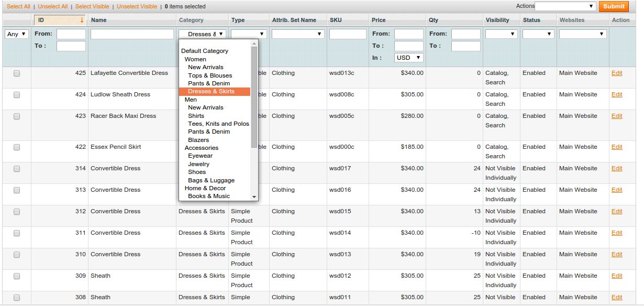The width and height of the screenshot is (644, 306).
Task: Choose Tops & Blouses from category list
Action: click(x=210, y=75)
